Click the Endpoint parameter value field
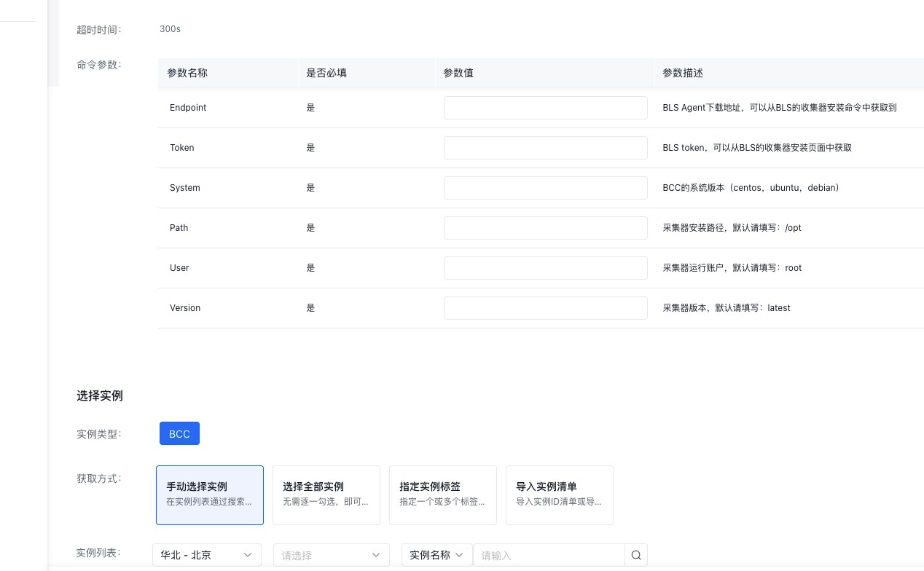 click(545, 108)
